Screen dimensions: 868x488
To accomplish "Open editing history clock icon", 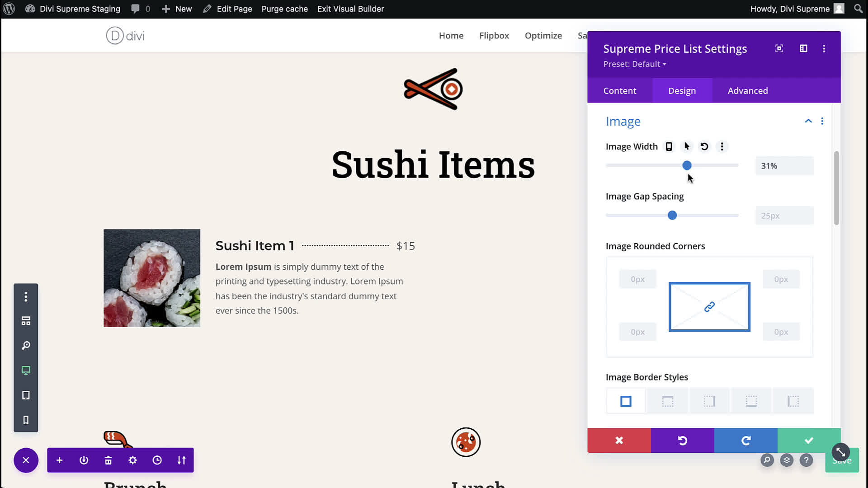I will point(157,460).
